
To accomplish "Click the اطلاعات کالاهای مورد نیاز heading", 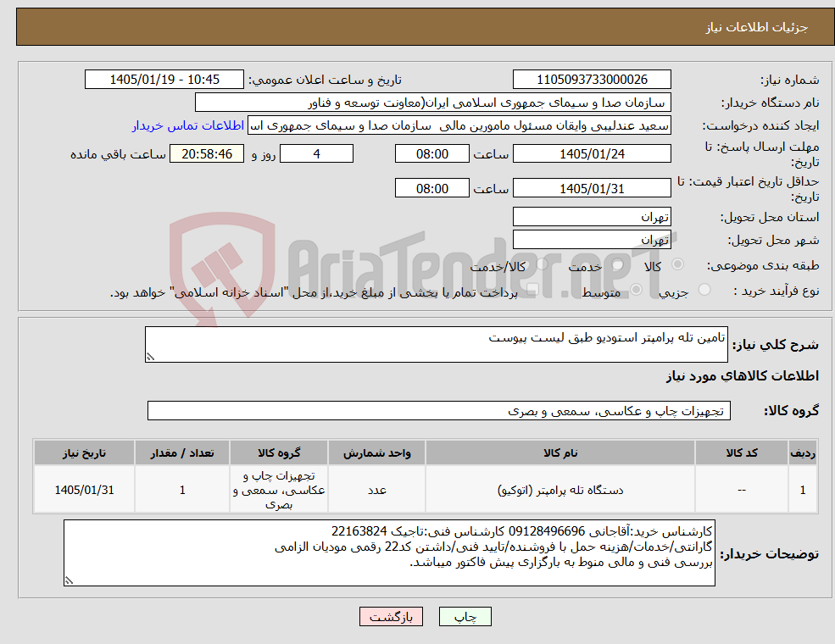I will tap(743, 376).
